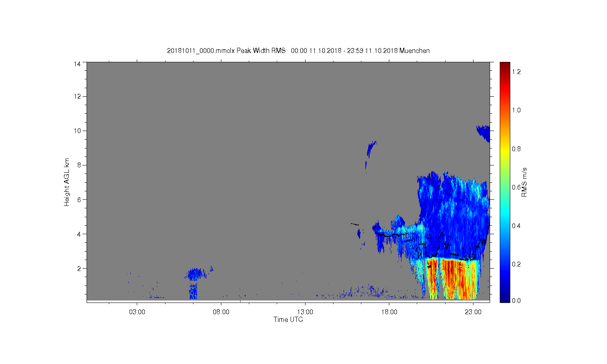
Task: Click the '13:00' time tick label
Action: coord(305,312)
